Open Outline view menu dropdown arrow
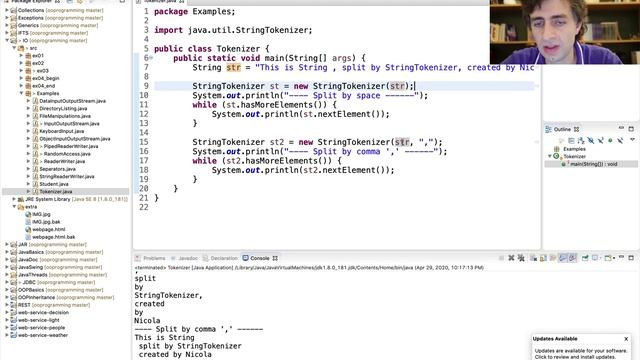This screenshot has width=640, height=360. tap(632, 140)
